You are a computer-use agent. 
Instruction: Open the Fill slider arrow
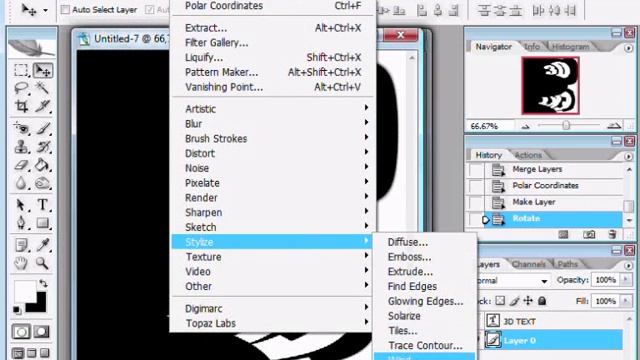pos(626,301)
